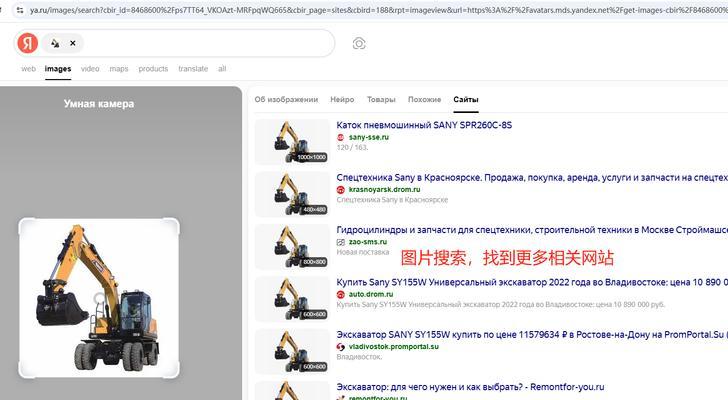728x400 pixels.
Task: Open Купить Sany SY155W Владивосток link
Action: tap(532, 282)
